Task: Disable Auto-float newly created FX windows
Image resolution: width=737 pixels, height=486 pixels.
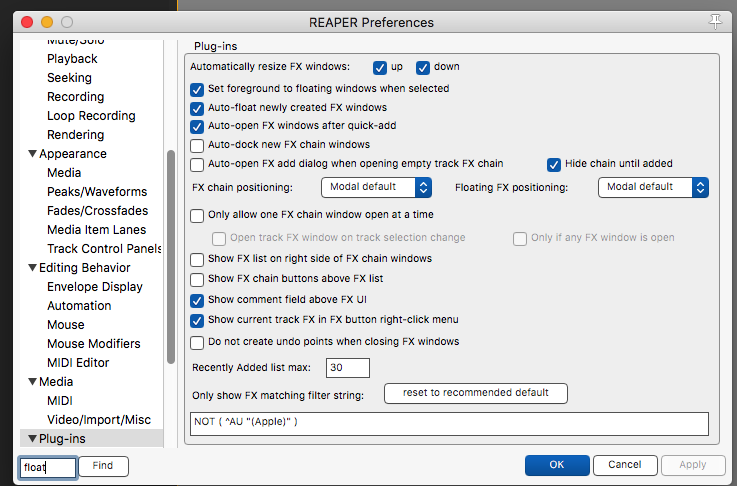Action: [197, 108]
